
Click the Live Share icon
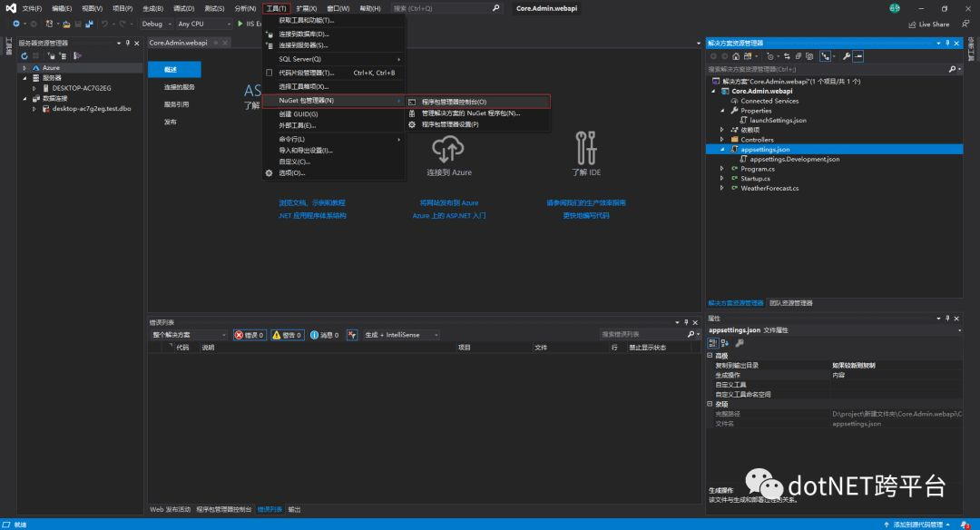click(912, 25)
